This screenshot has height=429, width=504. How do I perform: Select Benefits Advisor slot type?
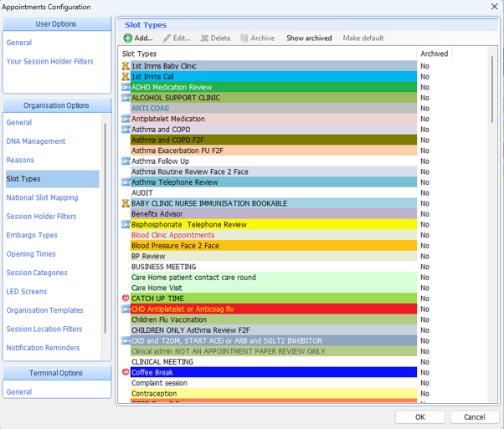coord(274,214)
